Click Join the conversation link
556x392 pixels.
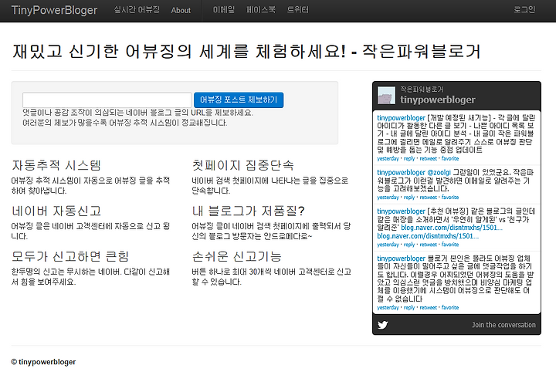(x=503, y=325)
